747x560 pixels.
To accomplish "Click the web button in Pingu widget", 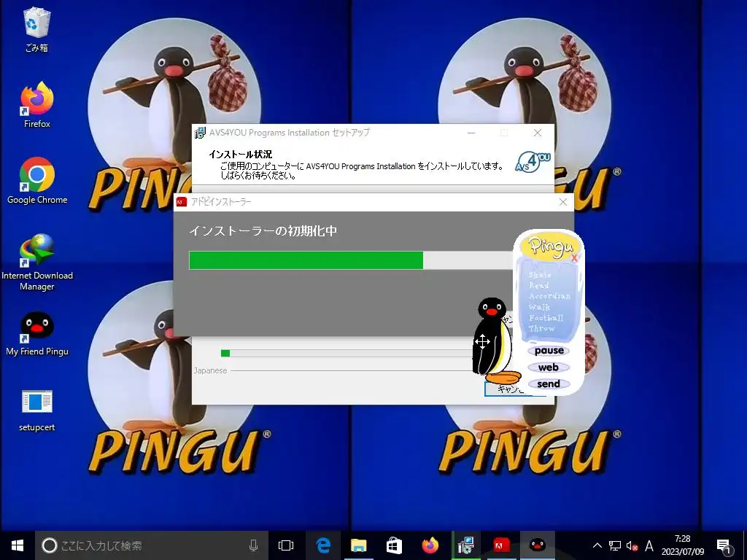I will [549, 367].
